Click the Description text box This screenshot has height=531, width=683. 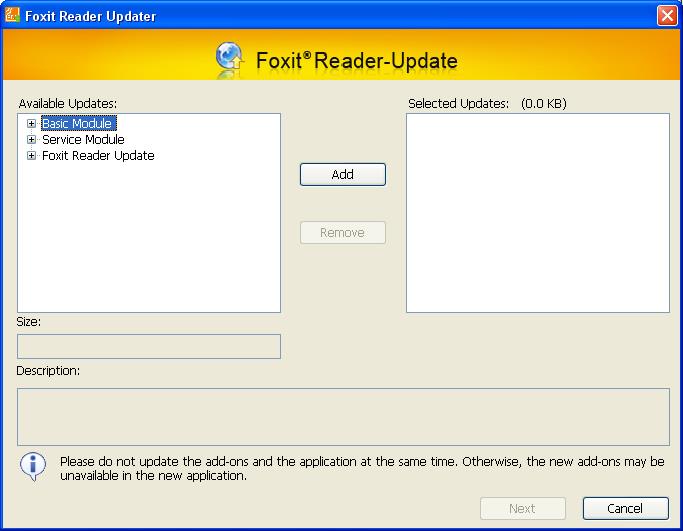[343, 417]
